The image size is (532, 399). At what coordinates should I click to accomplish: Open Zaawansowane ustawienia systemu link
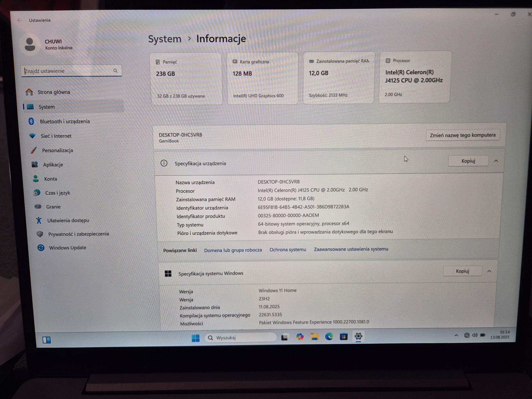pyautogui.click(x=351, y=249)
